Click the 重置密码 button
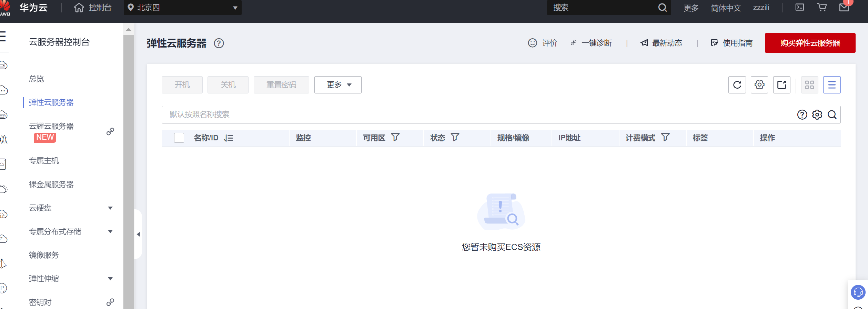The image size is (868, 309). click(x=281, y=85)
